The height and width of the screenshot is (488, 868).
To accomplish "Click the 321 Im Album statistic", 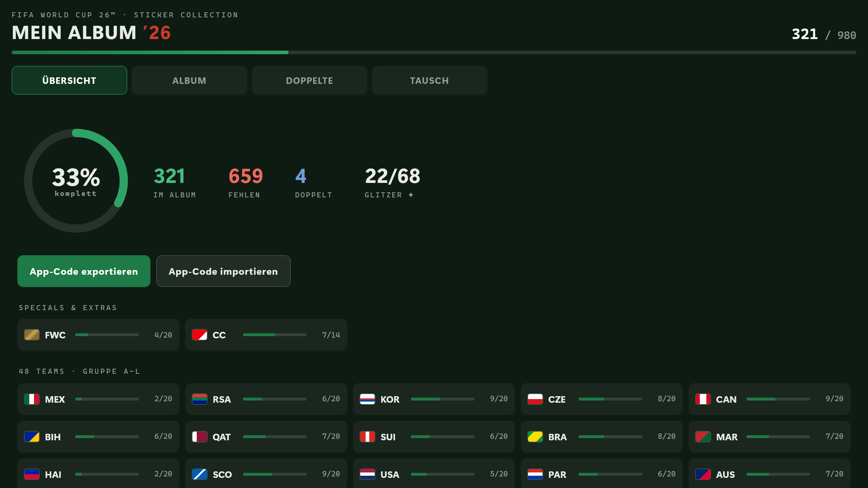I will tap(175, 183).
